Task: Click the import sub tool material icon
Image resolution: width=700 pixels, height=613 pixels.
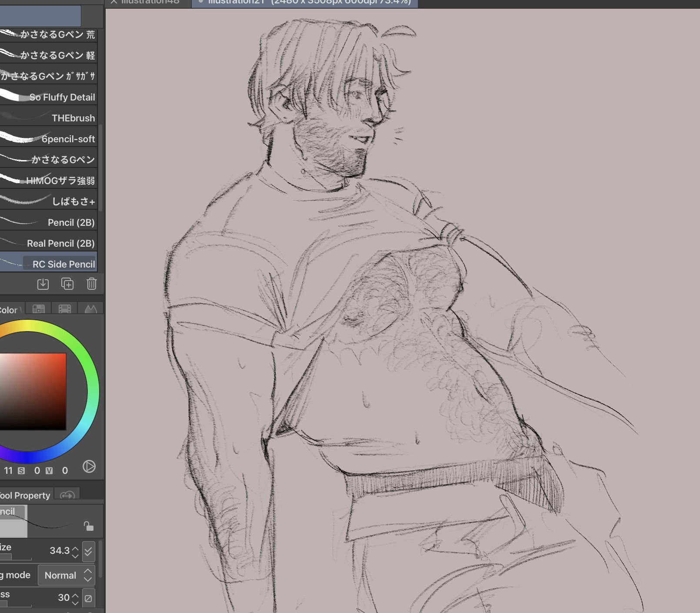Action: tap(43, 284)
